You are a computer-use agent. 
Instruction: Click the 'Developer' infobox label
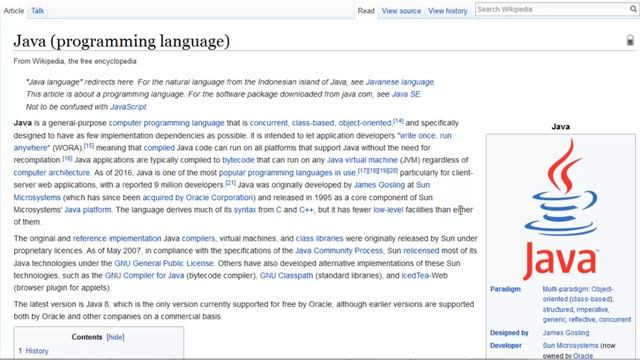pyautogui.click(x=506, y=346)
